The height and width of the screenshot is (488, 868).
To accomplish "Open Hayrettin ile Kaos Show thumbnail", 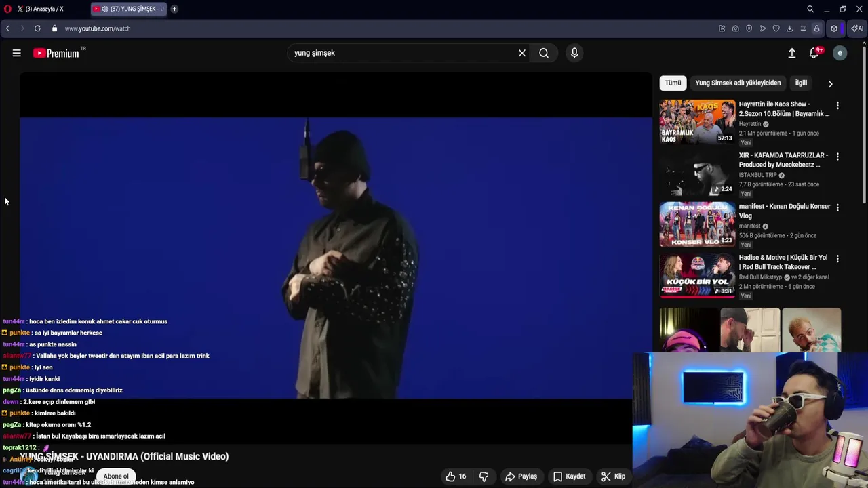I will click(697, 121).
